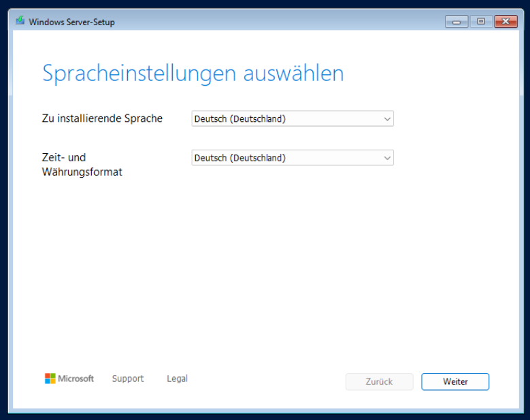Click the 'Zeit- und Währungsformat' label
This screenshot has width=530, height=420.
tap(82, 165)
